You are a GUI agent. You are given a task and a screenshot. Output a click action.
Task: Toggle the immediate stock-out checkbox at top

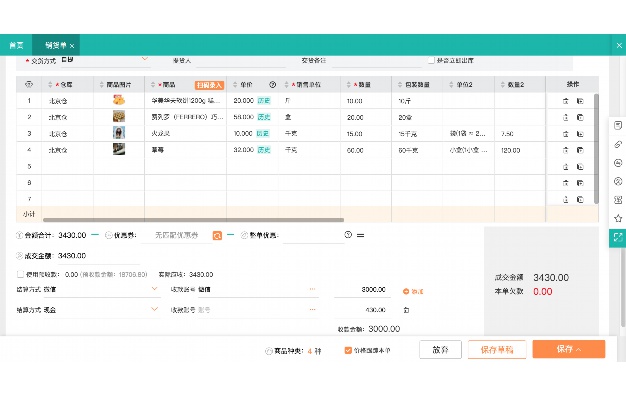(431, 60)
